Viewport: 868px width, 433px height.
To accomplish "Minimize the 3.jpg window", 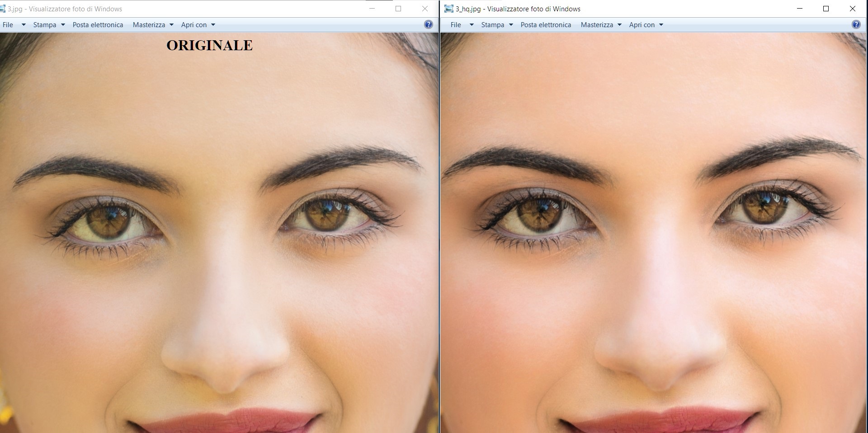I will click(372, 9).
